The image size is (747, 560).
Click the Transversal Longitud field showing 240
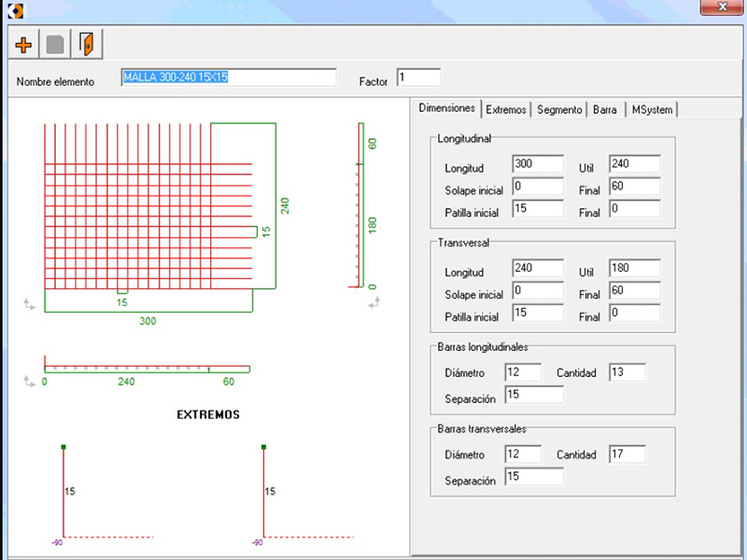point(538,268)
